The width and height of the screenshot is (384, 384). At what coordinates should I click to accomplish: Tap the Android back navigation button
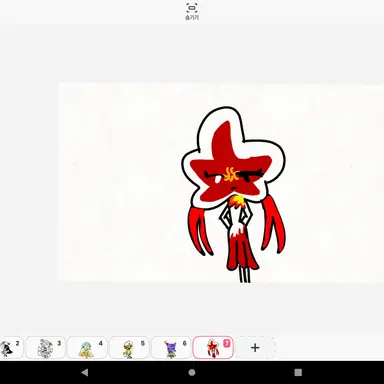(x=85, y=372)
